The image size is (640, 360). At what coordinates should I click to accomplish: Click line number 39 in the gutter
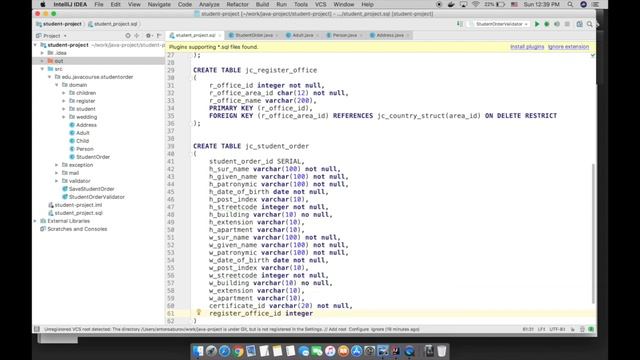coord(170,146)
